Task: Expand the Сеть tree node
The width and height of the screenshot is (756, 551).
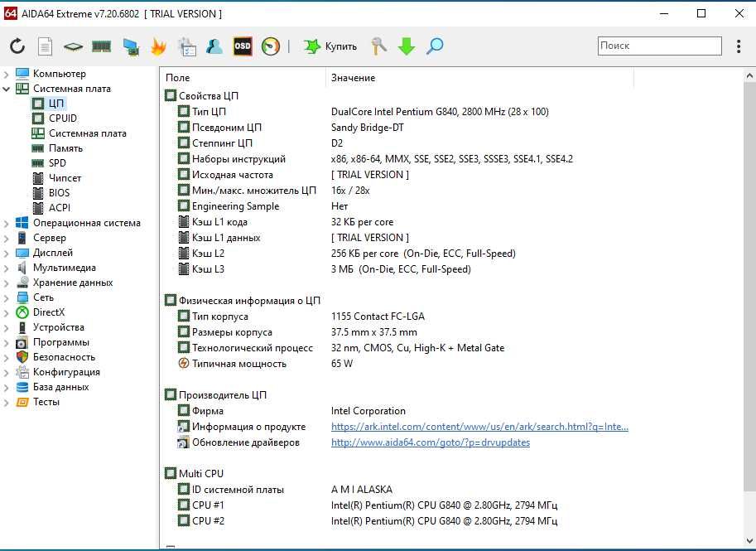Action: tap(7, 298)
